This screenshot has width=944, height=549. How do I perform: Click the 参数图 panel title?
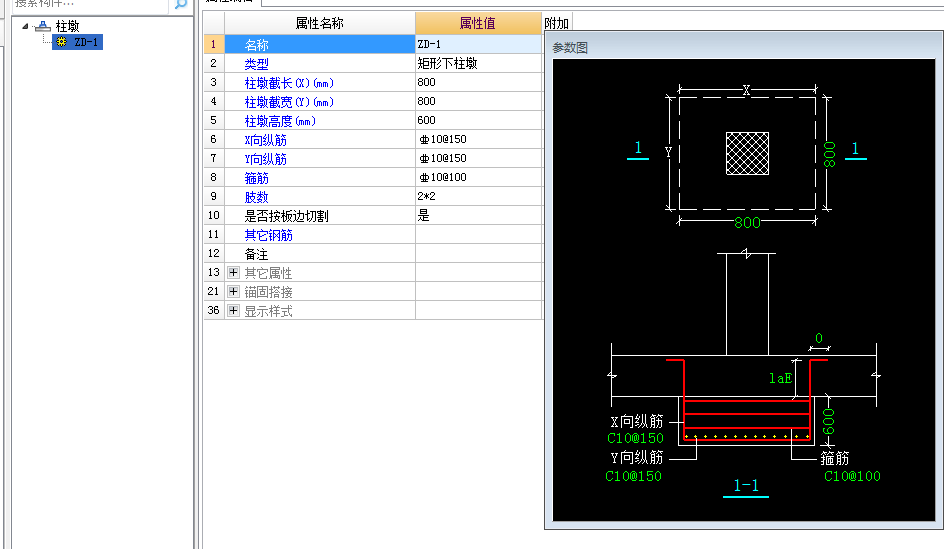coord(570,48)
